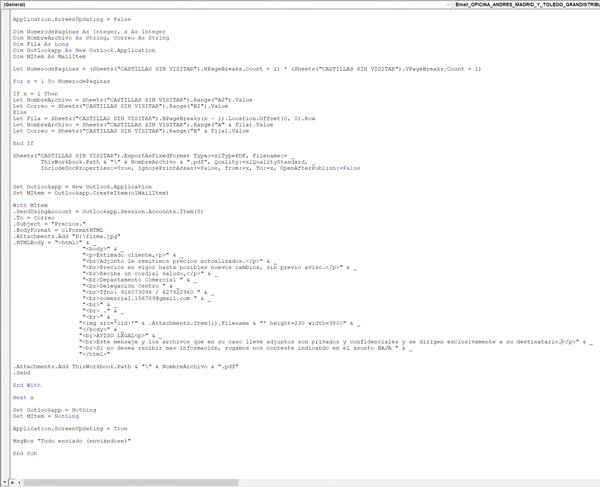Image resolution: width=600 pixels, height=487 pixels.
Task: Click line comercial.156789@gmail.com
Action: (x=147, y=298)
